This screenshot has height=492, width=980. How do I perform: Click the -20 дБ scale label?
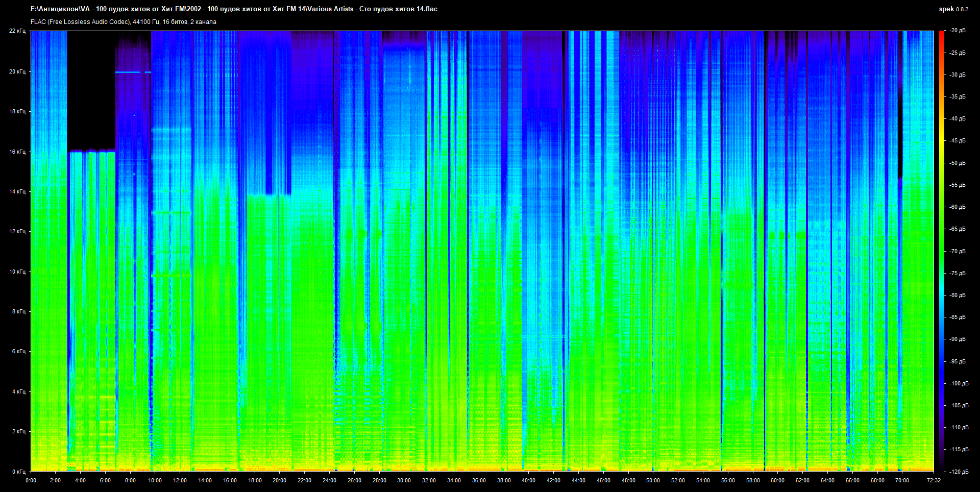957,31
